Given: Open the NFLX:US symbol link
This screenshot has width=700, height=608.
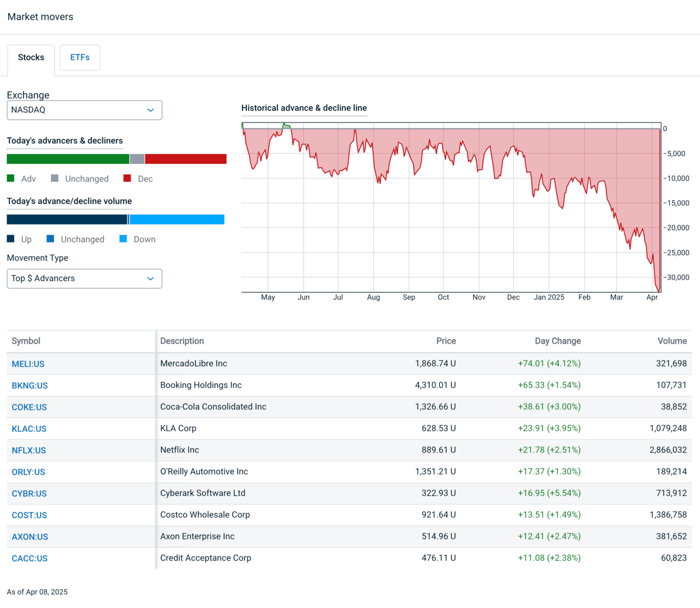Looking at the screenshot, I should tap(29, 451).
